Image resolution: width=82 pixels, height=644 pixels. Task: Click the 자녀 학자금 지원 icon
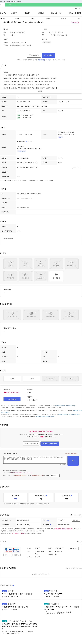point(71,264)
